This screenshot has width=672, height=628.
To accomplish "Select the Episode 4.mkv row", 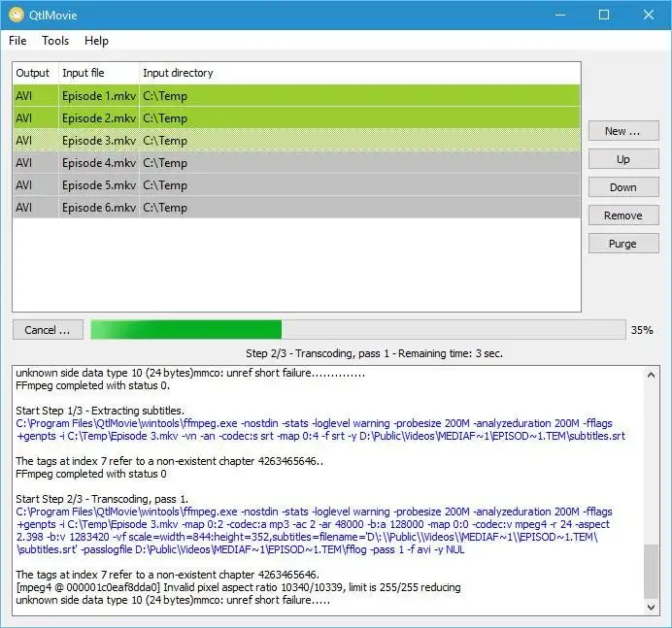I will pyautogui.click(x=296, y=163).
